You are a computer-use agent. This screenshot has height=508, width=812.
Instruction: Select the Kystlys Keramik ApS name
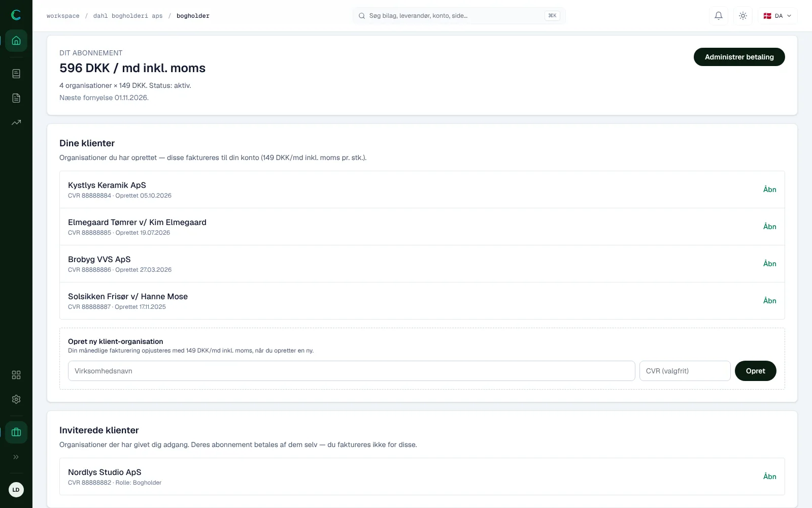pyautogui.click(x=107, y=185)
